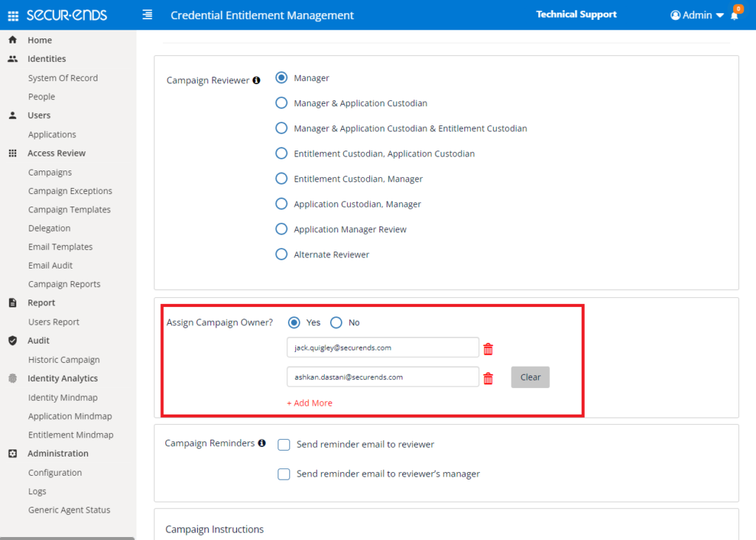Open Historic Campaign page
The height and width of the screenshot is (540, 756).
click(63, 360)
